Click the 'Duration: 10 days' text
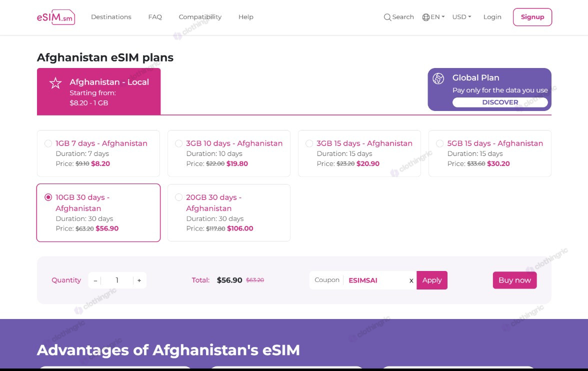 coord(214,153)
